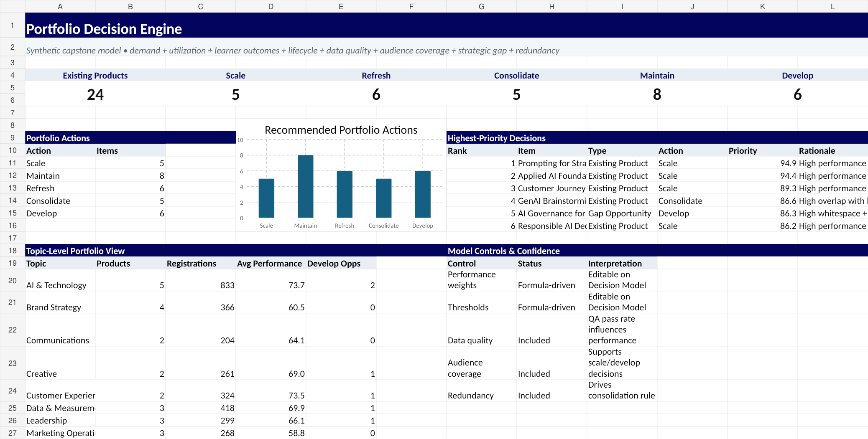Select the 'Synthetic capstone model' subtitle cell

pyautogui.click(x=446, y=47)
